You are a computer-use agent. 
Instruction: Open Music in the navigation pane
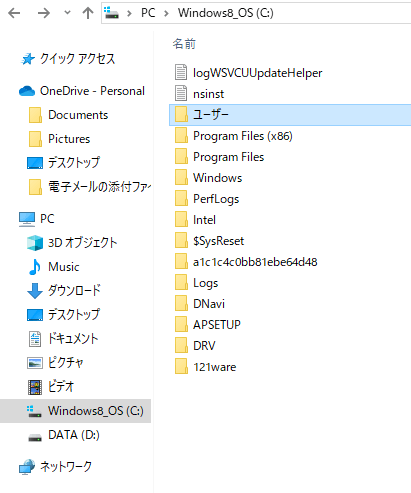[64, 267]
